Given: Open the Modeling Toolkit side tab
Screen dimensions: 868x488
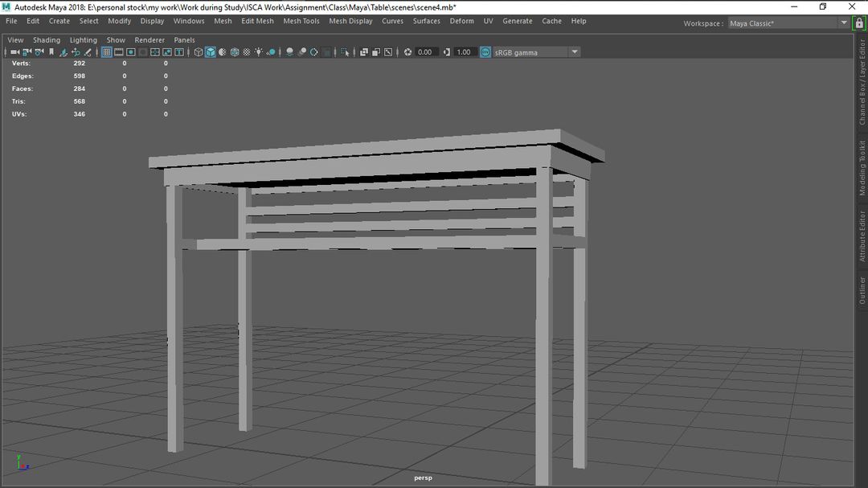Looking at the screenshot, I should click(x=862, y=168).
